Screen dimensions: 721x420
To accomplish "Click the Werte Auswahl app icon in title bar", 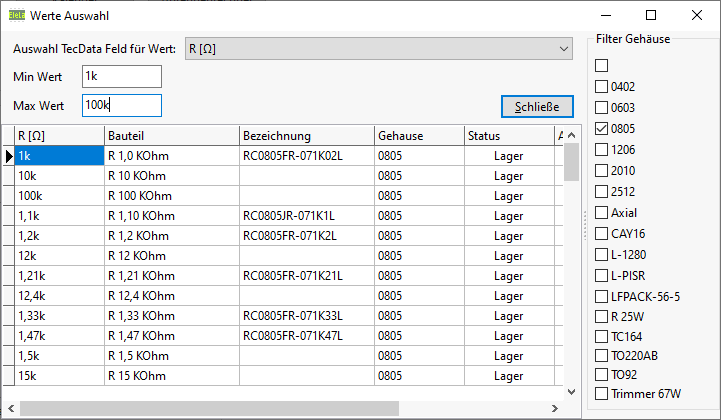I will click(17, 15).
